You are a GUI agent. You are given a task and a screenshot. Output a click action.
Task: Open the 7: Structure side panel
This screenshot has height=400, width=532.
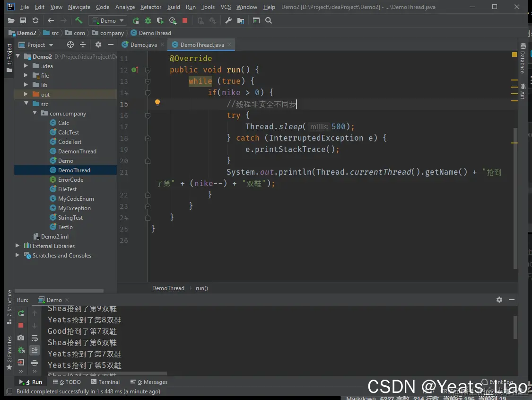(9, 307)
